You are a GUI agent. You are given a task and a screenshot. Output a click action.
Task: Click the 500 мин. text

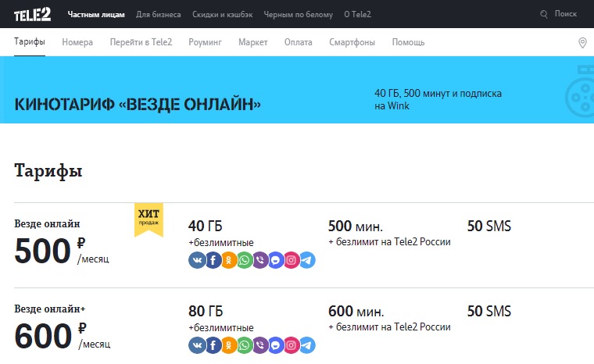click(356, 226)
